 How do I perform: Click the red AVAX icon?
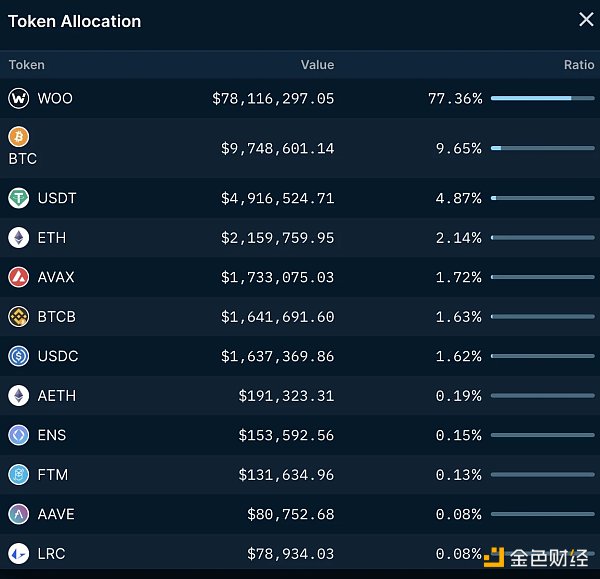pos(19,277)
